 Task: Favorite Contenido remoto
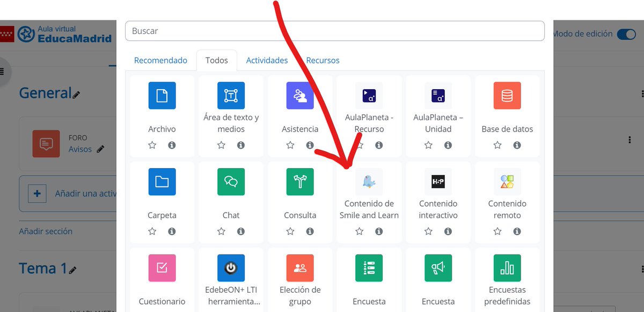click(497, 231)
